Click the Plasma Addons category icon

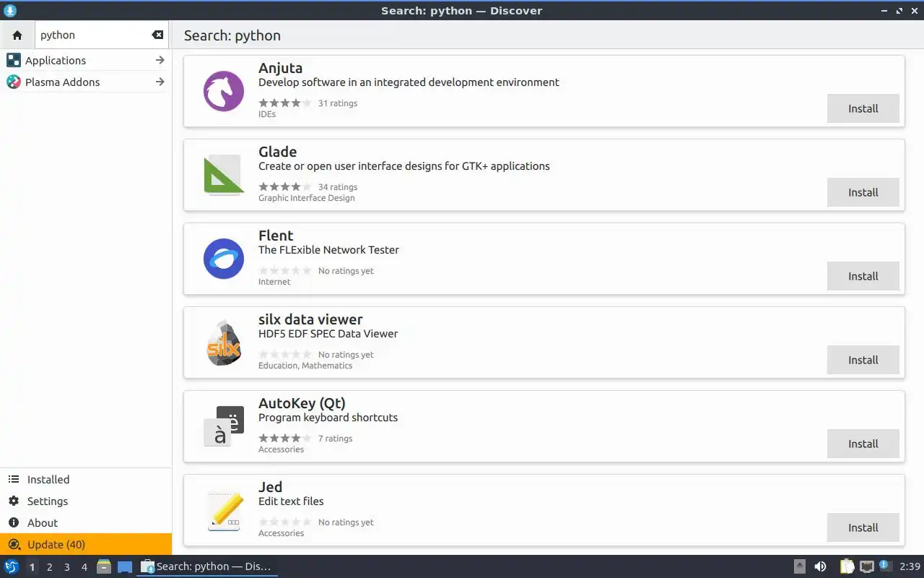(14, 82)
